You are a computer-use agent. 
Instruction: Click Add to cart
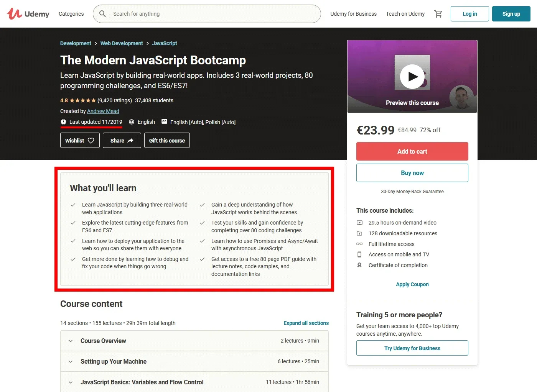(x=412, y=151)
